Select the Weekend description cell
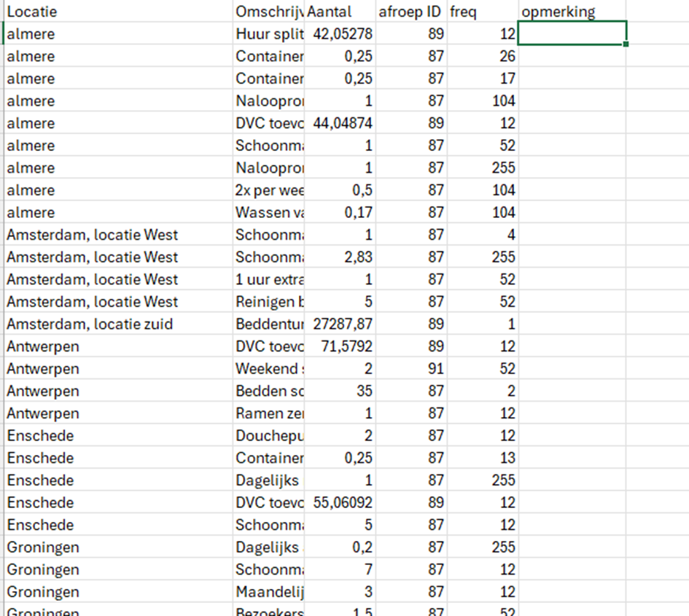This screenshot has height=616, width=689. click(x=268, y=369)
